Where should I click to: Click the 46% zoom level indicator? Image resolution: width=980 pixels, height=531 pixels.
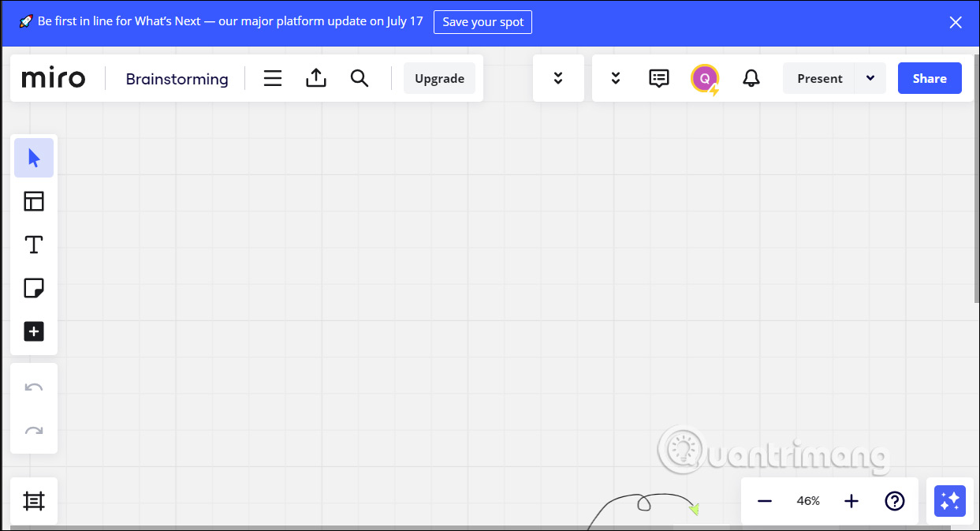(808, 501)
